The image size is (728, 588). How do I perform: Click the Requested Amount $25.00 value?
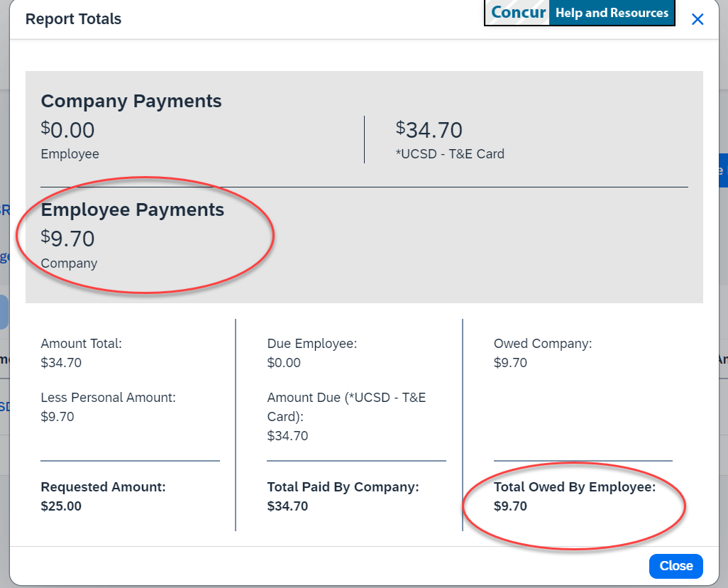61,506
